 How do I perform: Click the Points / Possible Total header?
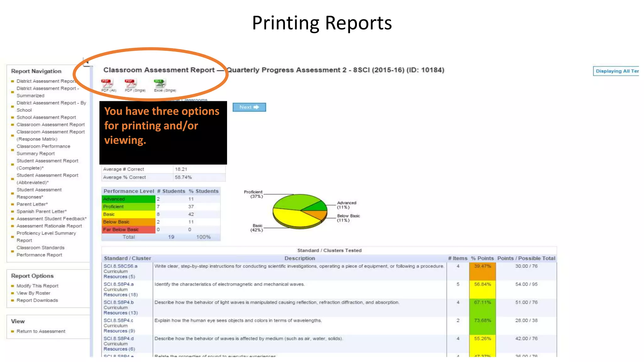(526, 258)
